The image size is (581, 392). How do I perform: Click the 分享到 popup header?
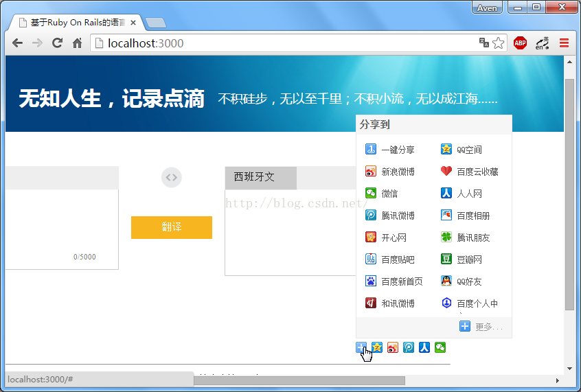[374, 124]
